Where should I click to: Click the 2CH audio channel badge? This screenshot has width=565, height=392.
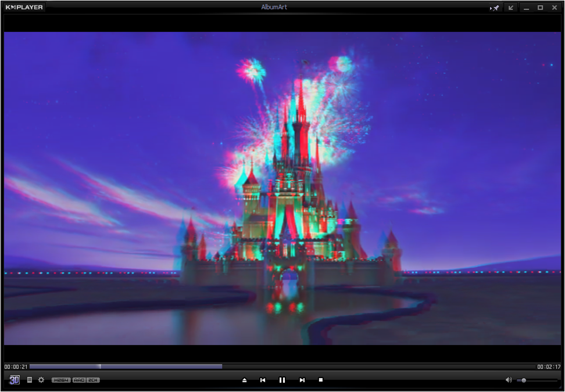coord(92,380)
